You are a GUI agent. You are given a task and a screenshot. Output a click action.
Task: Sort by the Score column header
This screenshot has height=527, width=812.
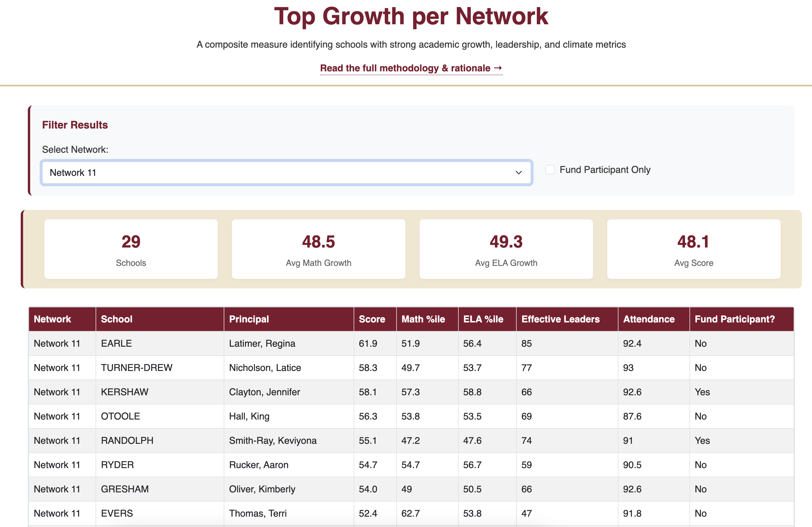coord(372,319)
